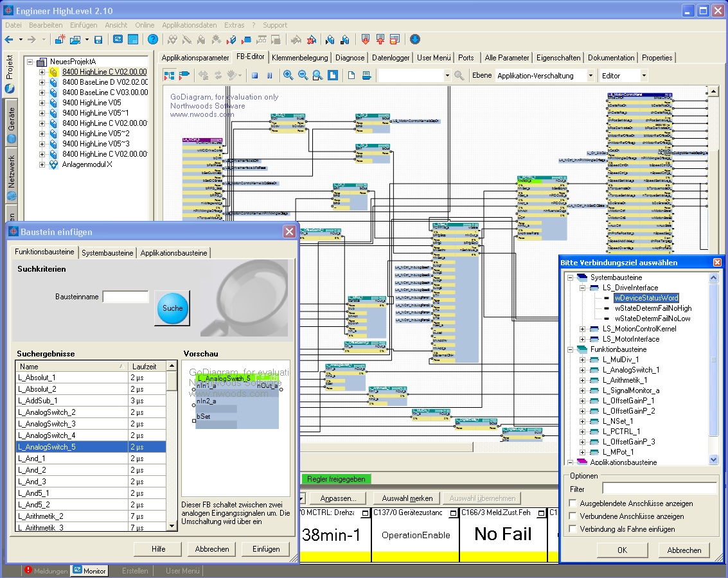Viewport: 728px width, 578px height.
Task: Switch to the Applikationsbausteine tab in dialog
Action: pyautogui.click(x=173, y=253)
